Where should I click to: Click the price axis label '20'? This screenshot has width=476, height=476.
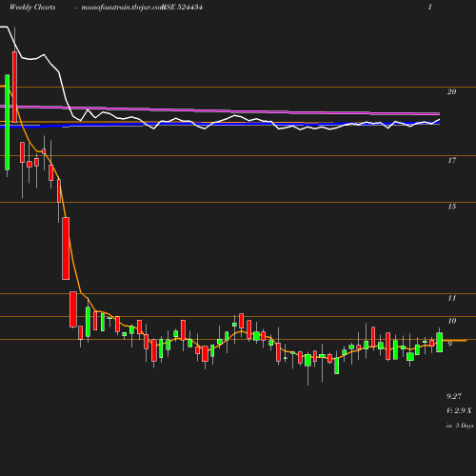[x=451, y=91]
